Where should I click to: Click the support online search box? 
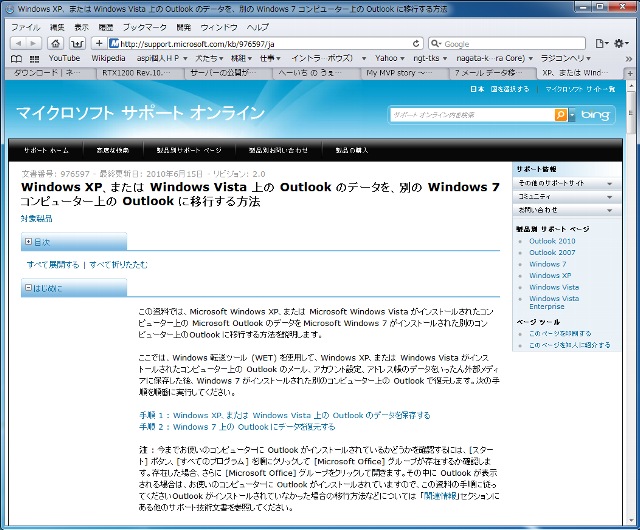point(473,115)
